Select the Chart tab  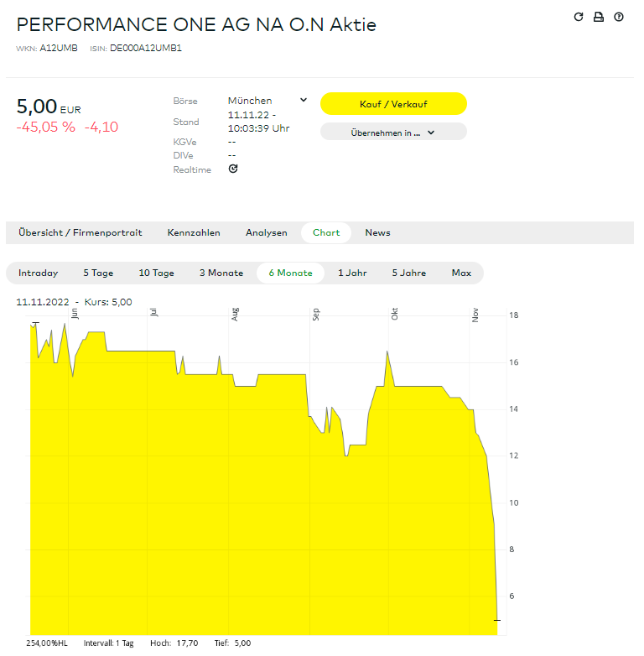[x=326, y=232]
